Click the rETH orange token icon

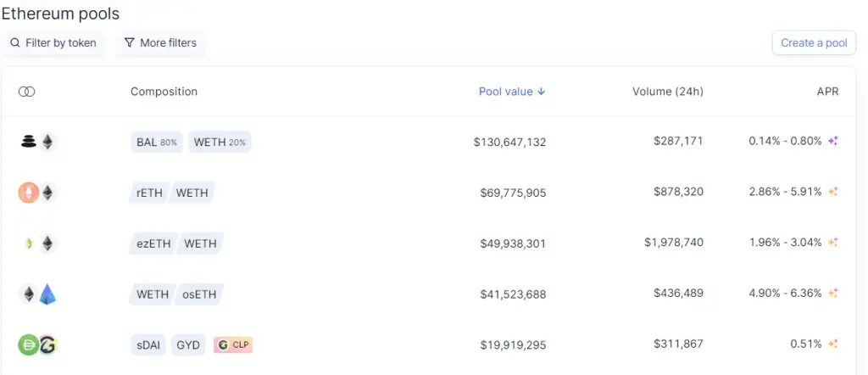(29, 193)
